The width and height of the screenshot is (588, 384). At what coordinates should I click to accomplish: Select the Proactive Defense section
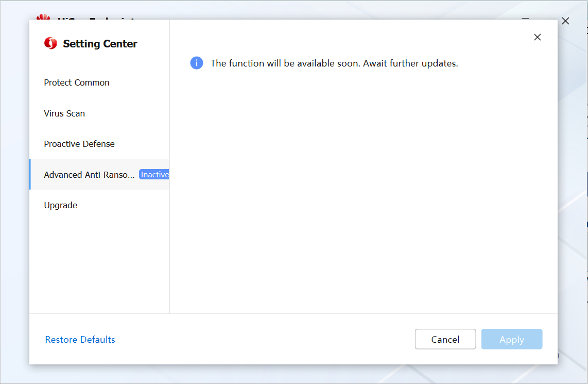tap(79, 144)
